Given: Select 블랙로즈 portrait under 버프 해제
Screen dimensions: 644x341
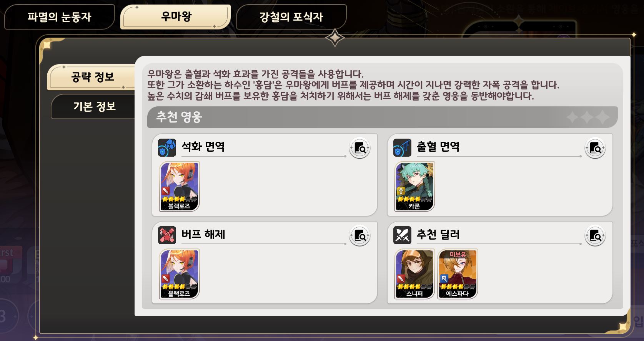Looking at the screenshot, I should 179,274.
